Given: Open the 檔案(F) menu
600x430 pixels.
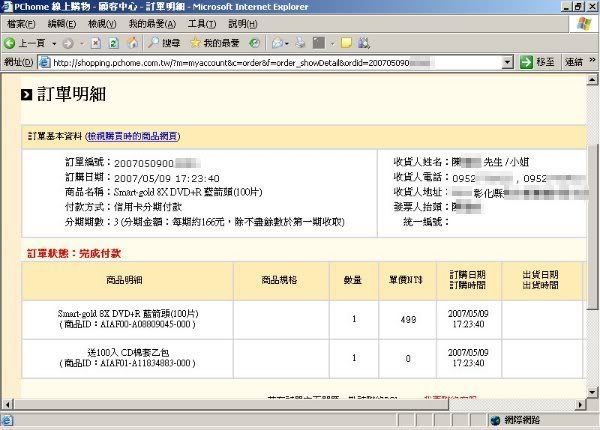Looking at the screenshot, I should (x=21, y=24).
